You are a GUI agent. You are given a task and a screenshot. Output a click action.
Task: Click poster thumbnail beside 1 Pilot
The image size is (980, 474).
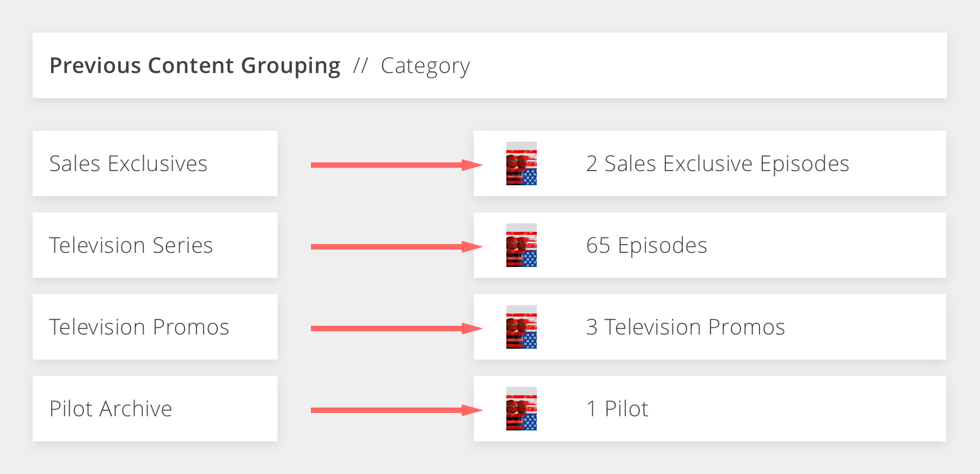point(521,409)
